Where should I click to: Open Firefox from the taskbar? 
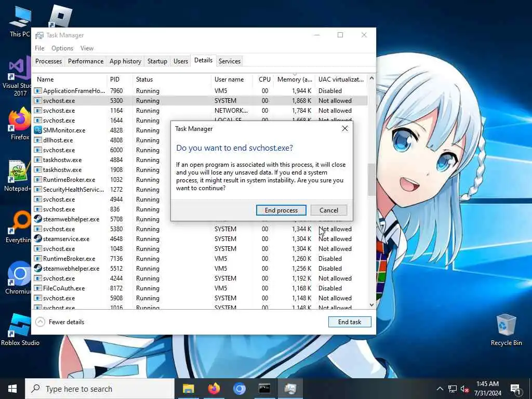tap(214, 389)
